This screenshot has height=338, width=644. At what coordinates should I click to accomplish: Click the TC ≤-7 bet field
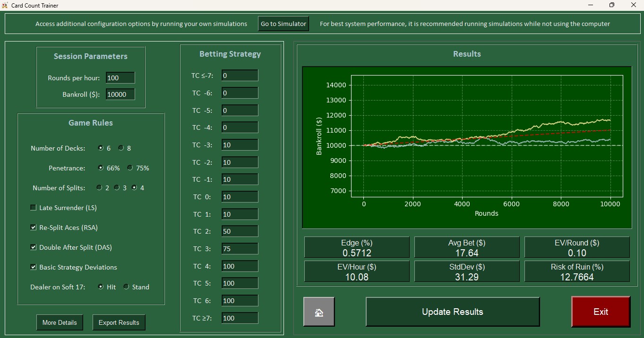[240, 76]
